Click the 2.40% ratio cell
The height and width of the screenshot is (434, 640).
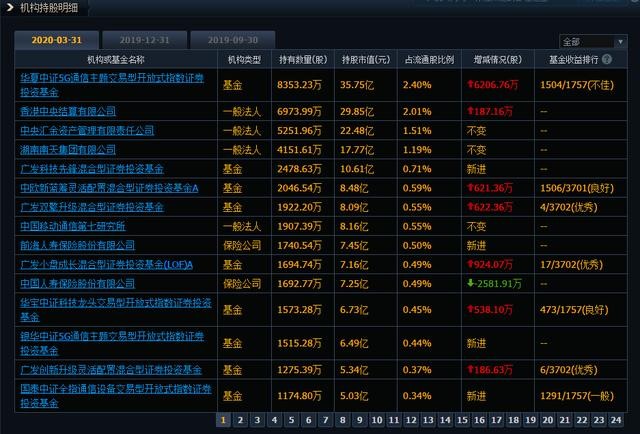tap(417, 85)
